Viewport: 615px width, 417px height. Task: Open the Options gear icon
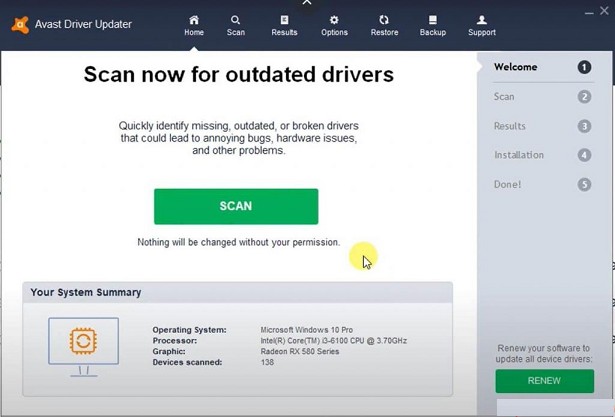(334, 20)
